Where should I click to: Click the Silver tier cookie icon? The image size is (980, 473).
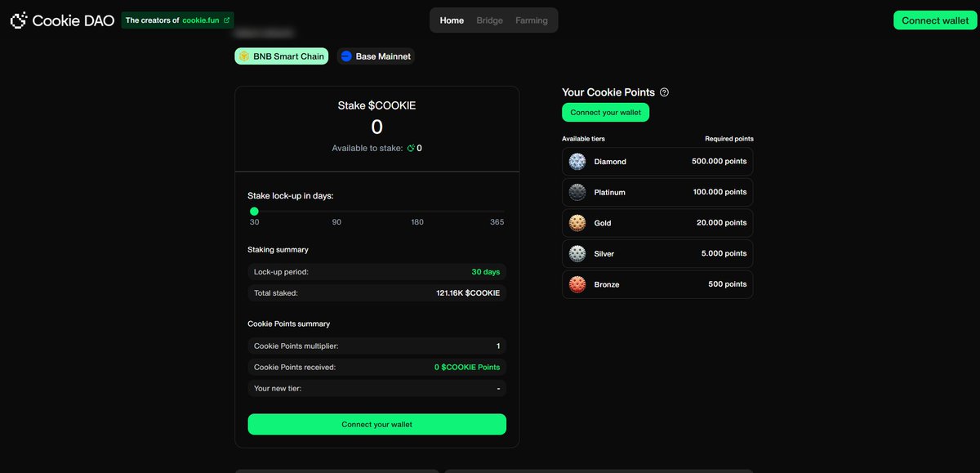pyautogui.click(x=577, y=253)
